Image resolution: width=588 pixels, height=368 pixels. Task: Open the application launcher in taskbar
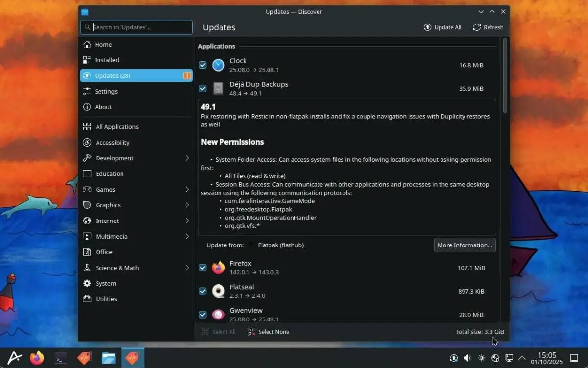[14, 358]
